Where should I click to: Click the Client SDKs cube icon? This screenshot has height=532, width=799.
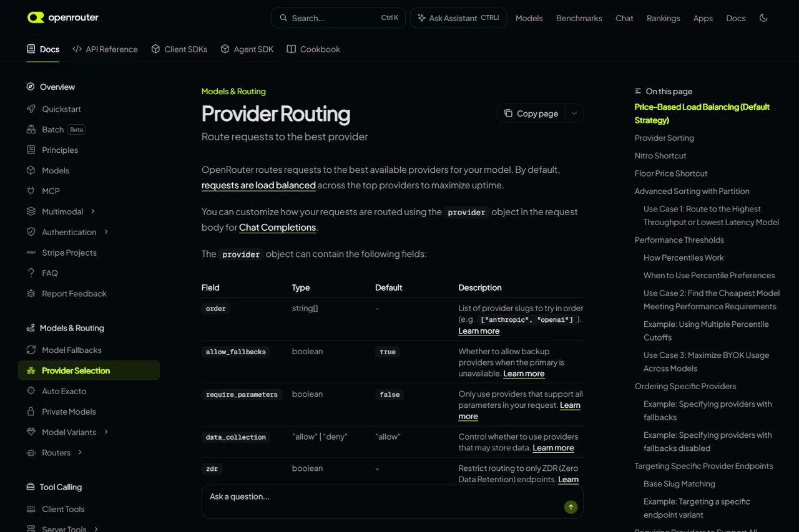155,49
